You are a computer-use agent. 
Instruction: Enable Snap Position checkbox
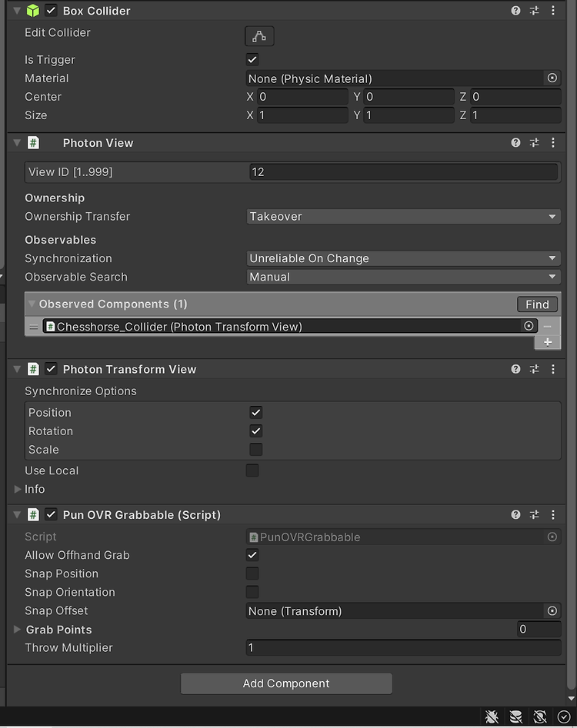(252, 573)
